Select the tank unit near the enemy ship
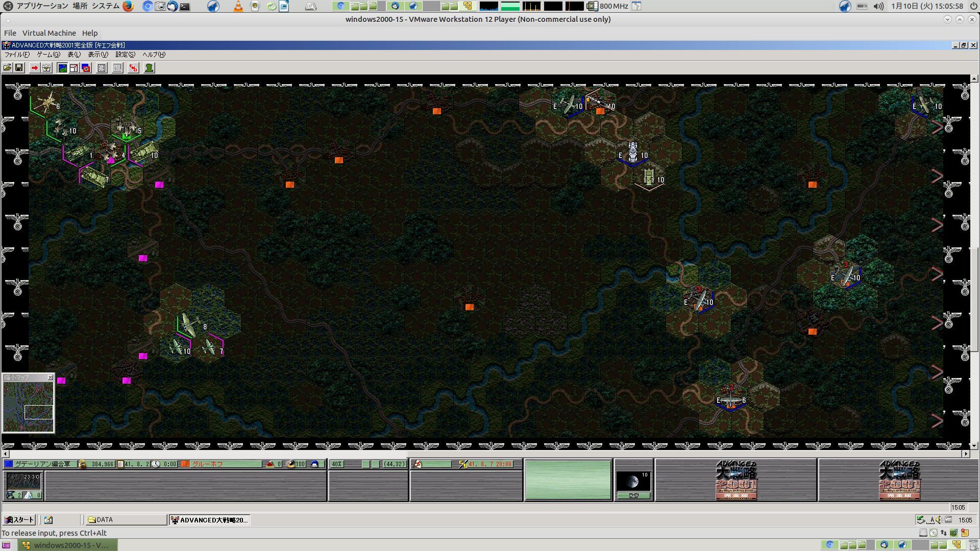 pyautogui.click(x=649, y=178)
